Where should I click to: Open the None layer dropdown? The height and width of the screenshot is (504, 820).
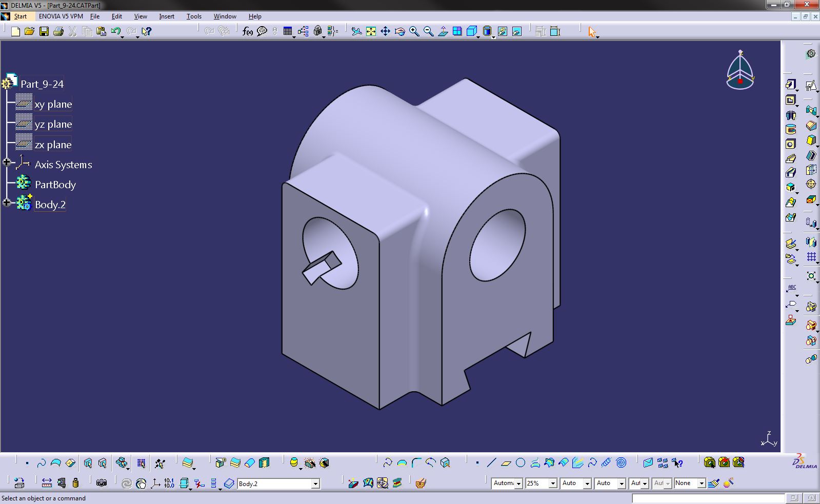click(x=702, y=483)
